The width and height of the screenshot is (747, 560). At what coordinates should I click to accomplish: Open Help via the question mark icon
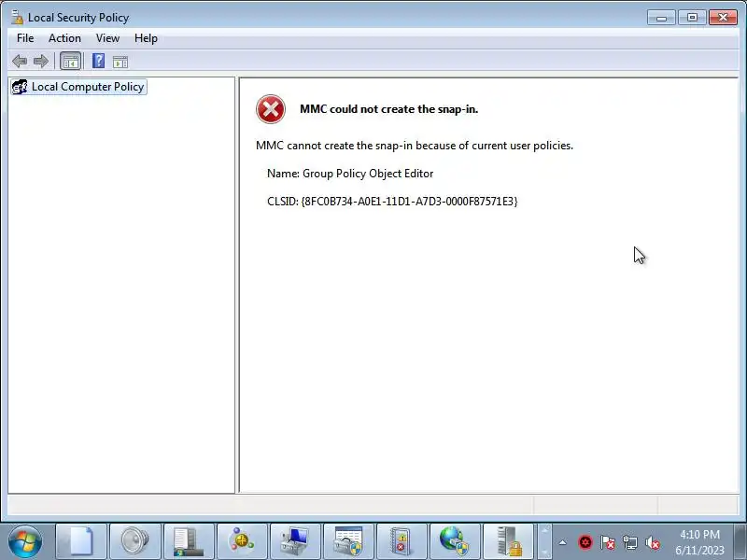click(x=98, y=61)
